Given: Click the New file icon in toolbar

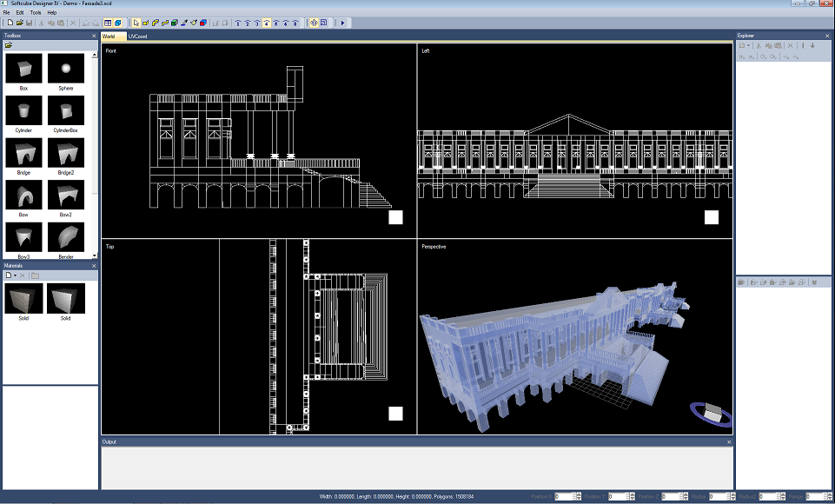Looking at the screenshot, I should (7, 22).
